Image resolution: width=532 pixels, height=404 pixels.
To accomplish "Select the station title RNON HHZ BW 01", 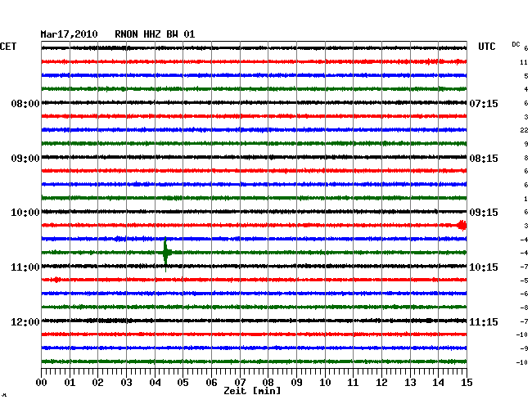I will (155, 34).
